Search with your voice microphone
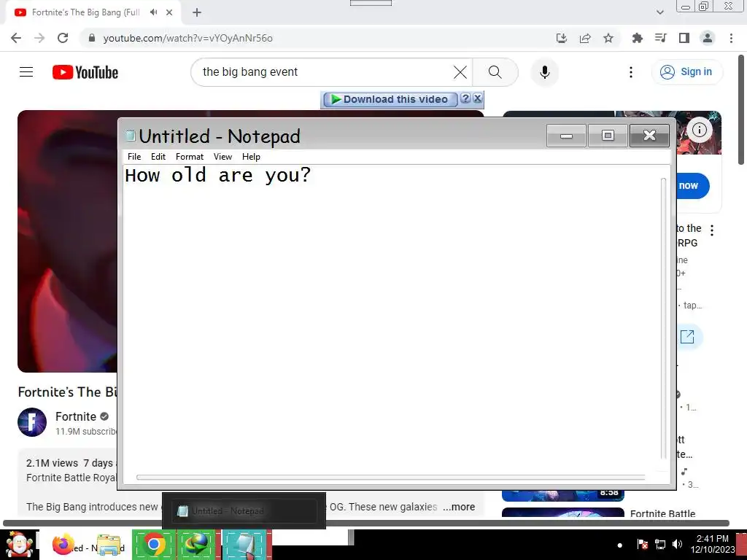Image resolution: width=747 pixels, height=560 pixels. pyautogui.click(x=544, y=72)
